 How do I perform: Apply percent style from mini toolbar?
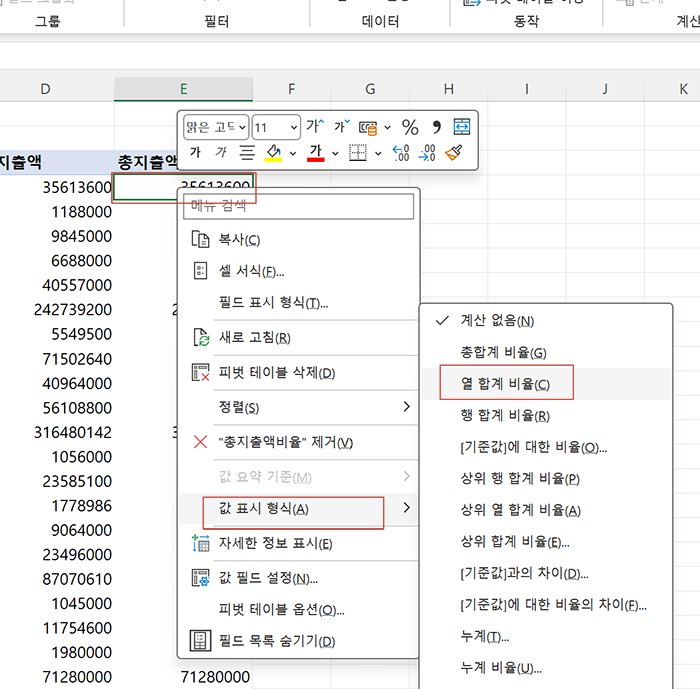pos(410,127)
